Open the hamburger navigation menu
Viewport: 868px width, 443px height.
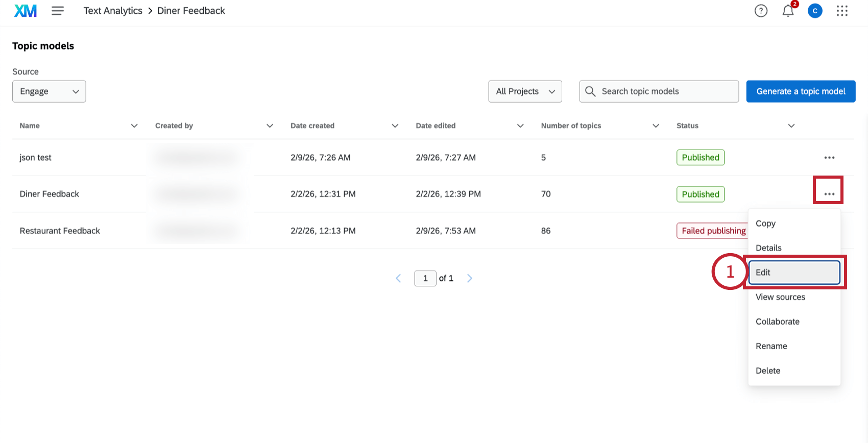tap(58, 11)
